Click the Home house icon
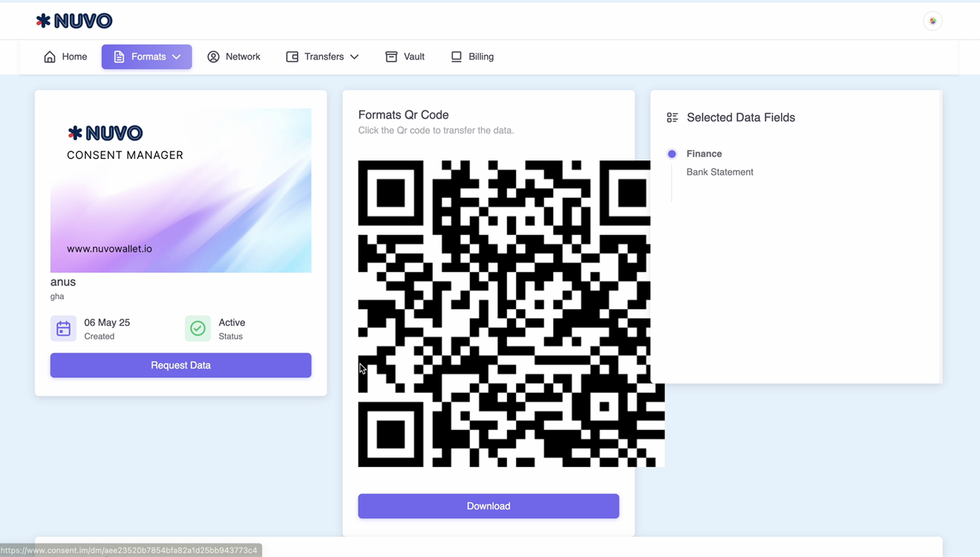The image size is (980, 557). [x=50, y=56]
